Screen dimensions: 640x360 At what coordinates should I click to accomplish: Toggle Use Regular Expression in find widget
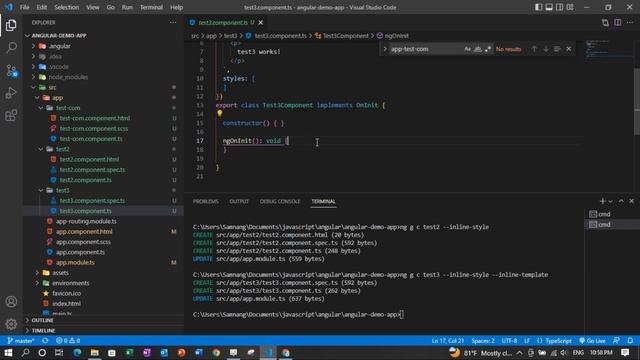[x=488, y=49]
